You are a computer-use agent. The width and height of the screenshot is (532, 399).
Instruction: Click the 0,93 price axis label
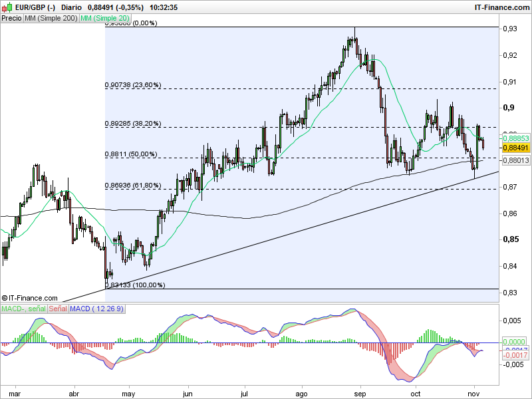(x=510, y=29)
